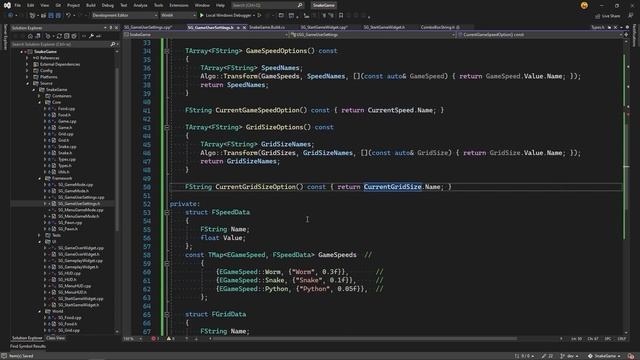Screen dimensions: 640x360
Task: Click the Sync/Refresh icon in Solution Explorer
Action: pos(59,36)
